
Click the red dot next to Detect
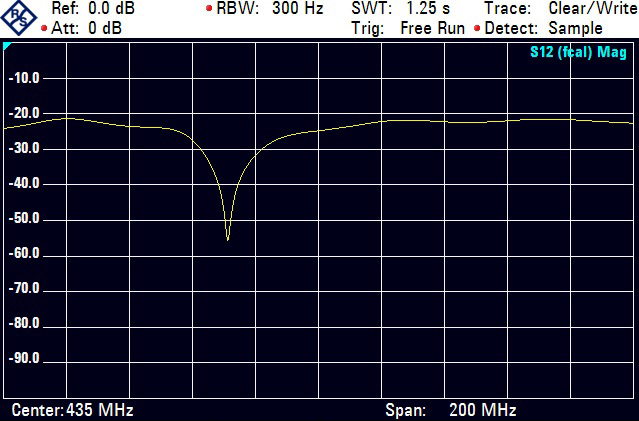pos(477,28)
